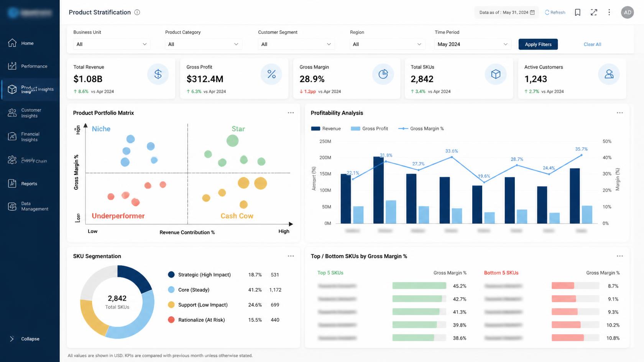The width and height of the screenshot is (644, 362).
Task: Open the calendar icon next to the data date
Action: click(x=532, y=12)
